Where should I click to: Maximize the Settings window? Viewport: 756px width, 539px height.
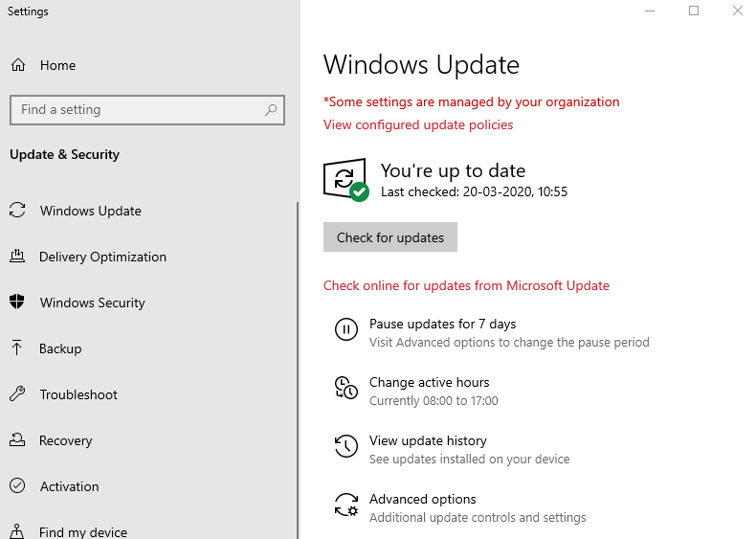694,11
